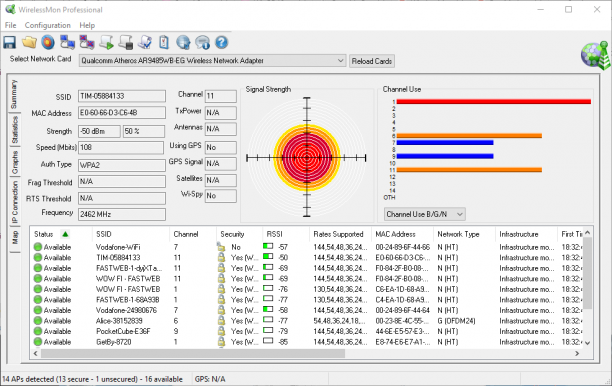The image size is (612, 386).
Task: Sort by the Infrastructure column header
Action: [x=526, y=234]
